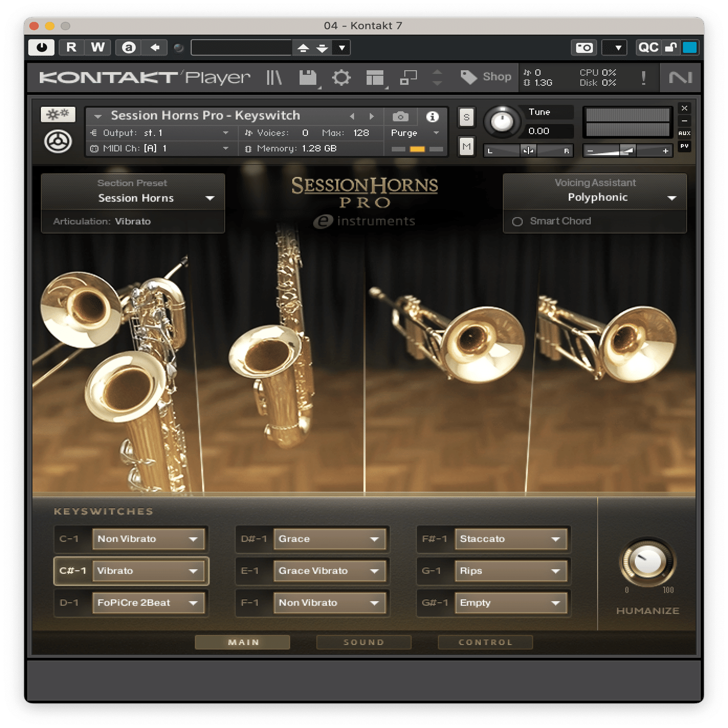Image resolution: width=728 pixels, height=728 pixels.
Task: Open the D#-1 Grace keyswitch dropdown
Action: 329,539
